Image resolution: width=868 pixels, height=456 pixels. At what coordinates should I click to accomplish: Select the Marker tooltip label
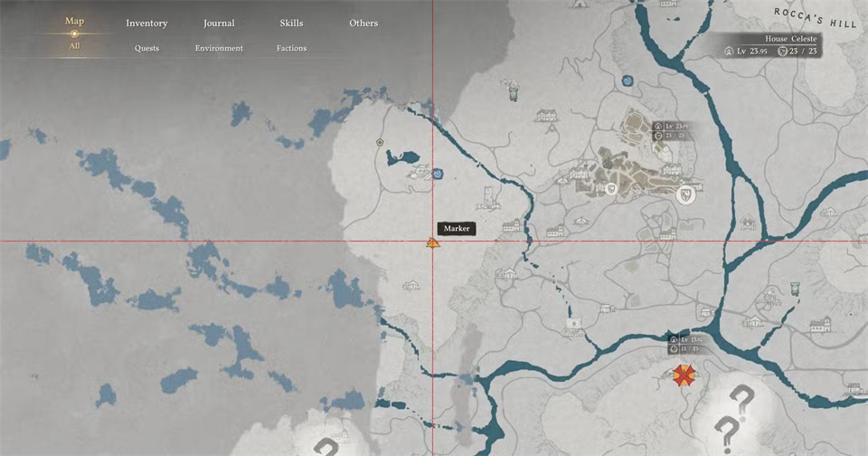(456, 228)
